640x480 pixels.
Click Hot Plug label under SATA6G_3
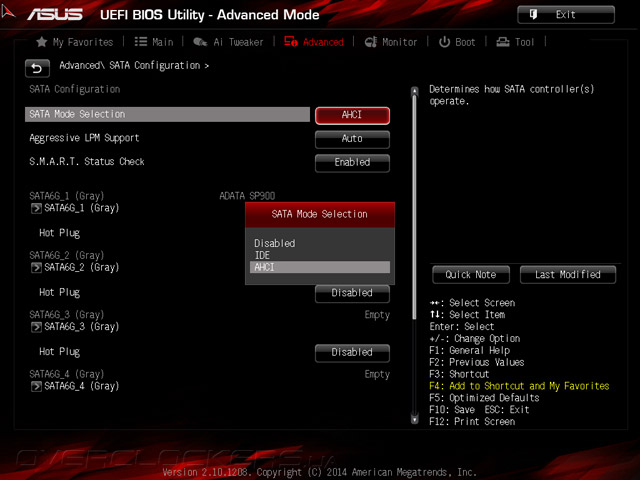[x=60, y=352]
